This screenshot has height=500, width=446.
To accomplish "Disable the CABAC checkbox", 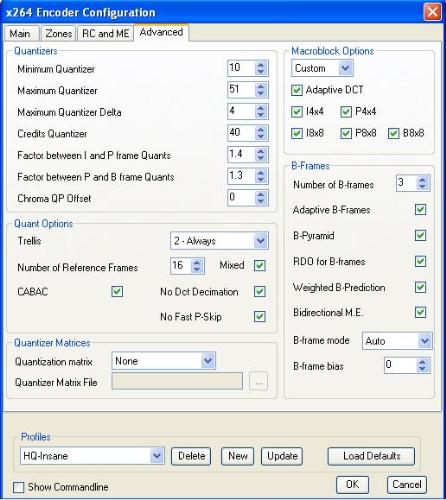I will pos(117,291).
